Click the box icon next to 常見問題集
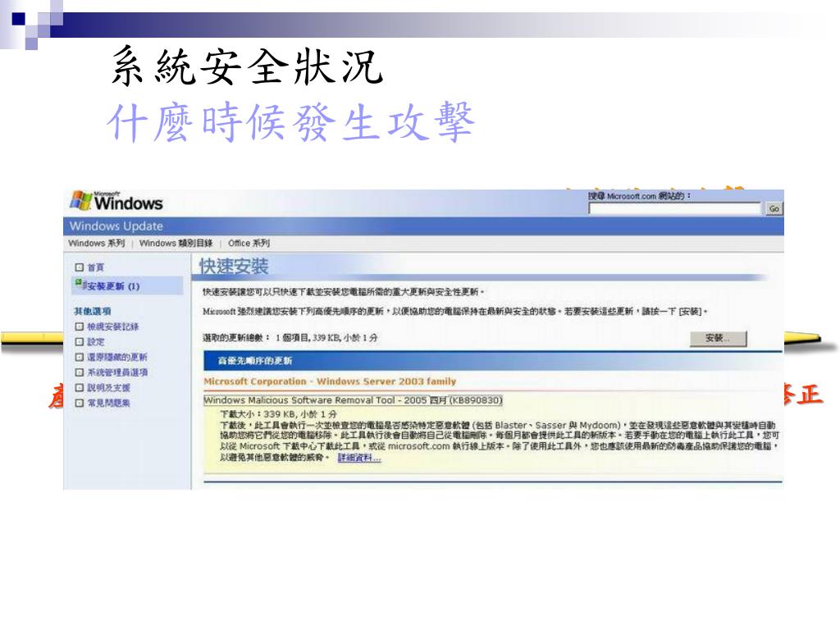 pyautogui.click(x=80, y=403)
